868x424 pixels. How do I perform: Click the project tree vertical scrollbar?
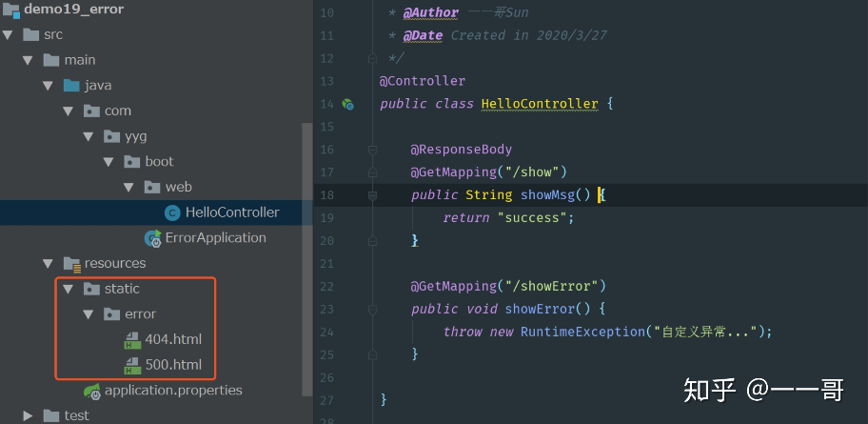point(307,259)
